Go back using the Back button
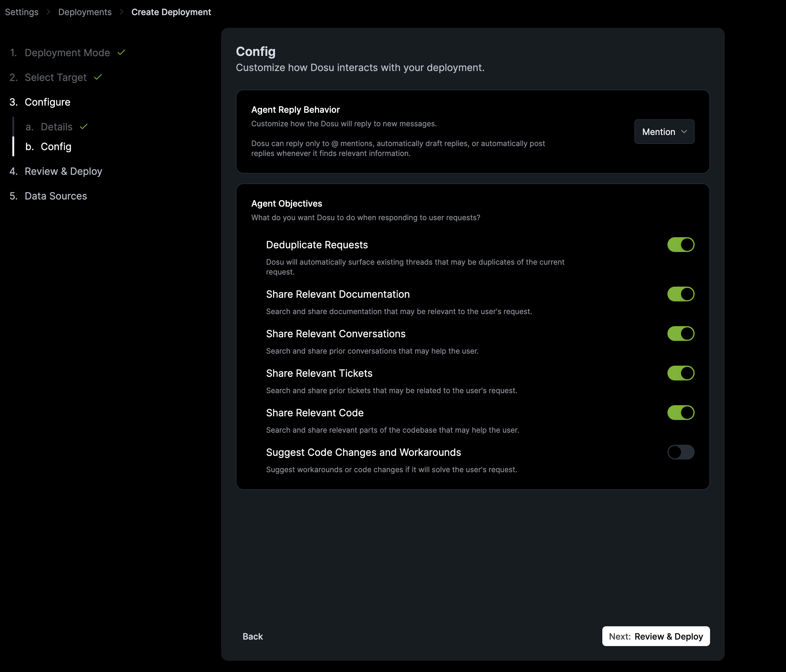The image size is (786, 672). coord(253,636)
